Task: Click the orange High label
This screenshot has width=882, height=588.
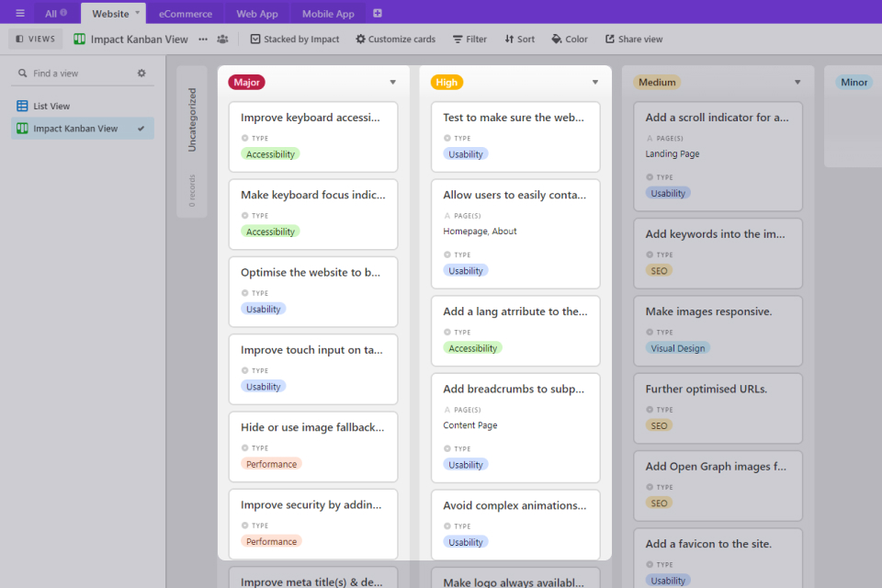Action: pos(447,82)
